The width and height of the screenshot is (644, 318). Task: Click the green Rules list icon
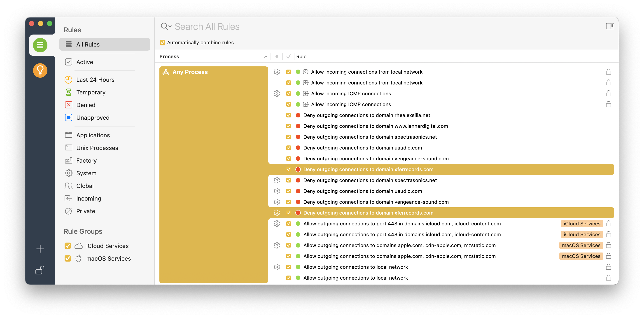[40, 45]
